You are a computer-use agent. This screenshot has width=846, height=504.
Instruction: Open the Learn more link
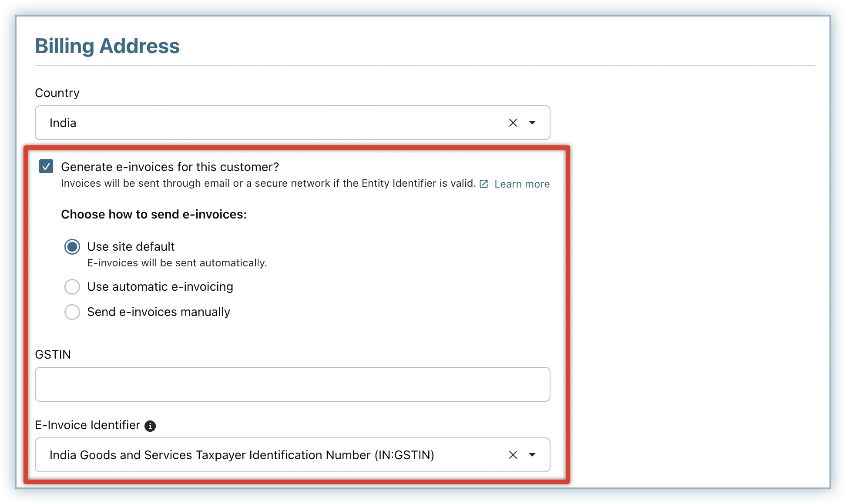(522, 184)
